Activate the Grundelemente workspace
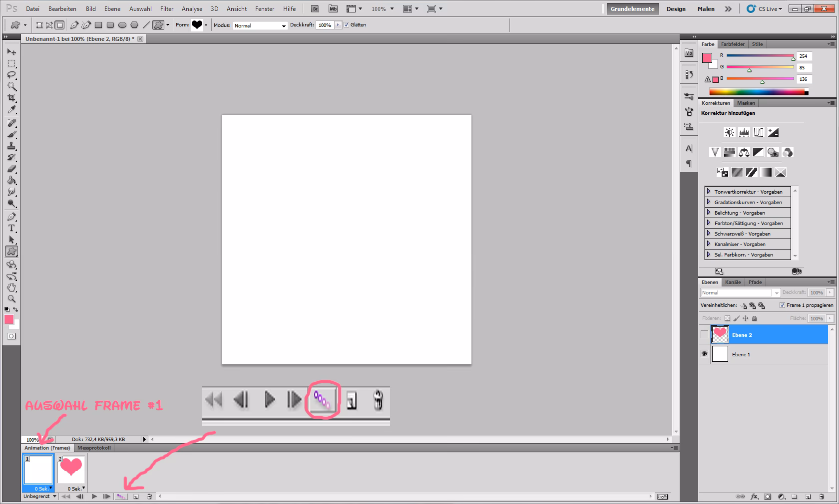This screenshot has height=504, width=839. click(x=632, y=8)
